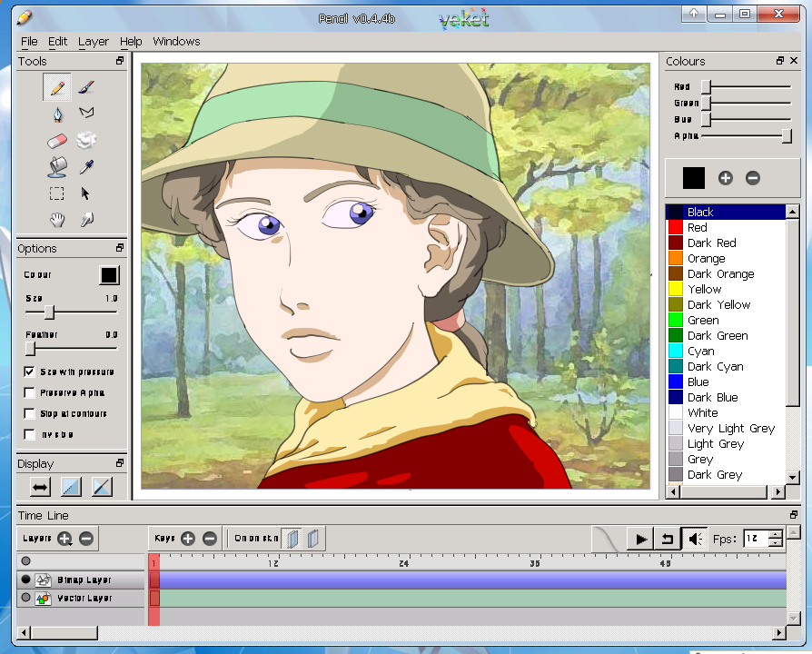812x654 pixels.
Task: Select Dark Green in colour list
Action: coord(726,335)
